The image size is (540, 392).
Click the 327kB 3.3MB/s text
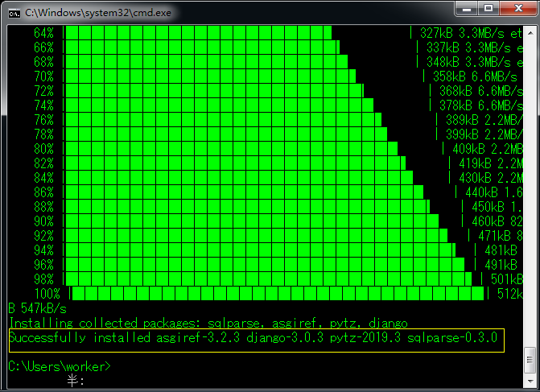pos(462,33)
